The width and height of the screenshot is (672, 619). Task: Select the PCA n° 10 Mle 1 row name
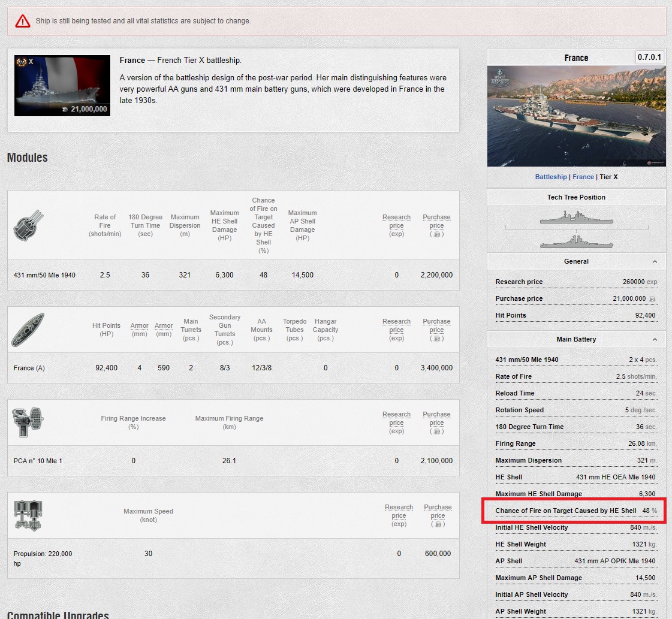[x=38, y=461]
